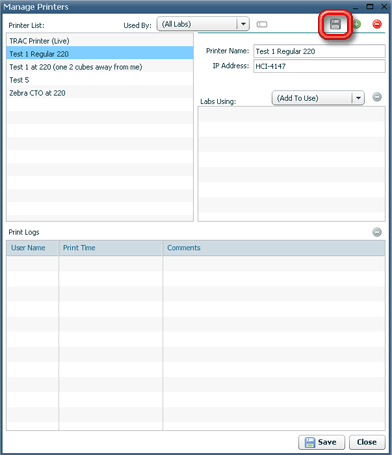The width and height of the screenshot is (392, 455).
Task: Click the Comments column header
Action: pyautogui.click(x=274, y=248)
